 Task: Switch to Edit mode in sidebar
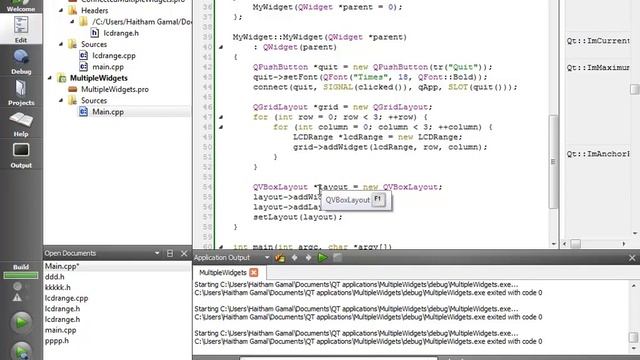click(21, 29)
